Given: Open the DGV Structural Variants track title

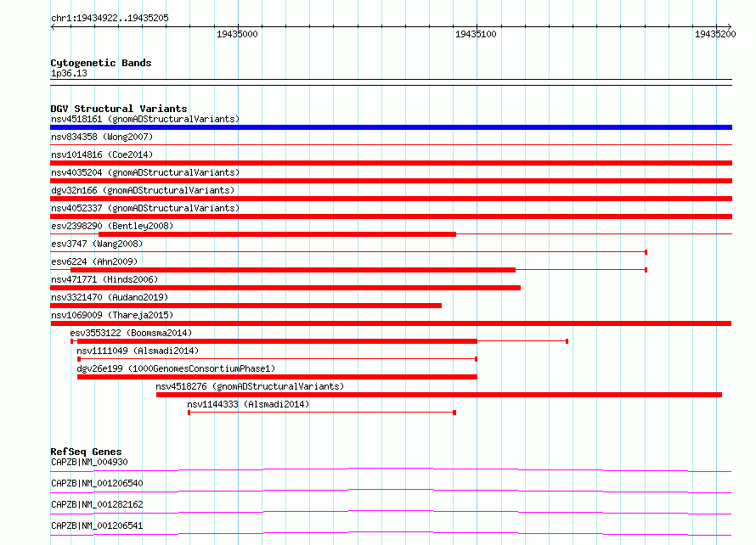Looking at the screenshot, I should (119, 109).
